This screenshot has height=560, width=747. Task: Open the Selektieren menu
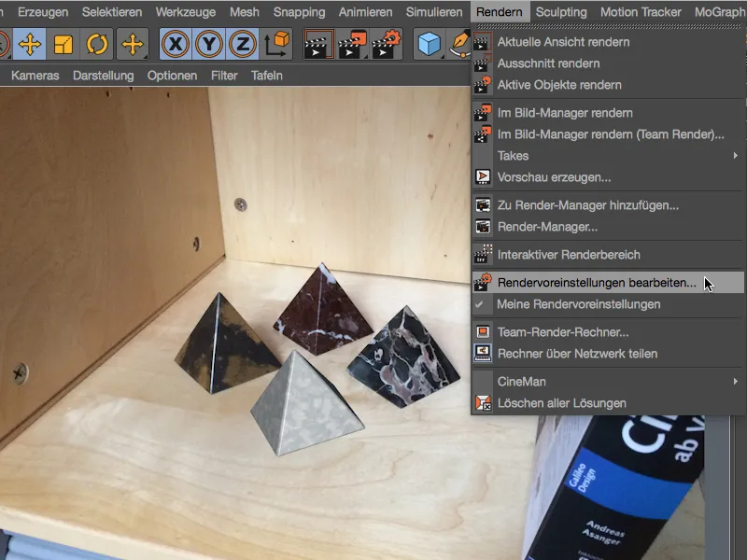click(x=112, y=12)
